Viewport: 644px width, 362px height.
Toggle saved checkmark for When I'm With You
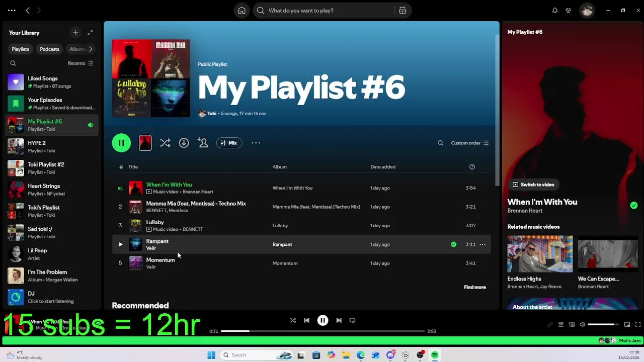click(633, 205)
